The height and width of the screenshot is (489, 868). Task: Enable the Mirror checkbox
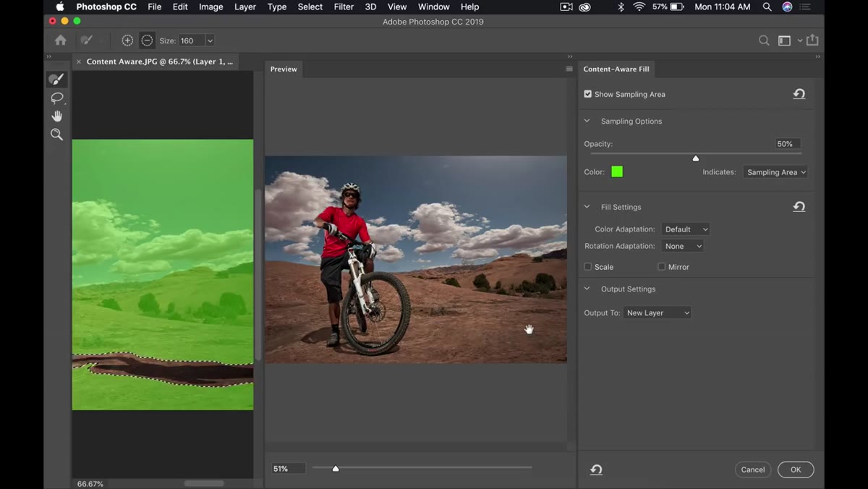(x=661, y=267)
